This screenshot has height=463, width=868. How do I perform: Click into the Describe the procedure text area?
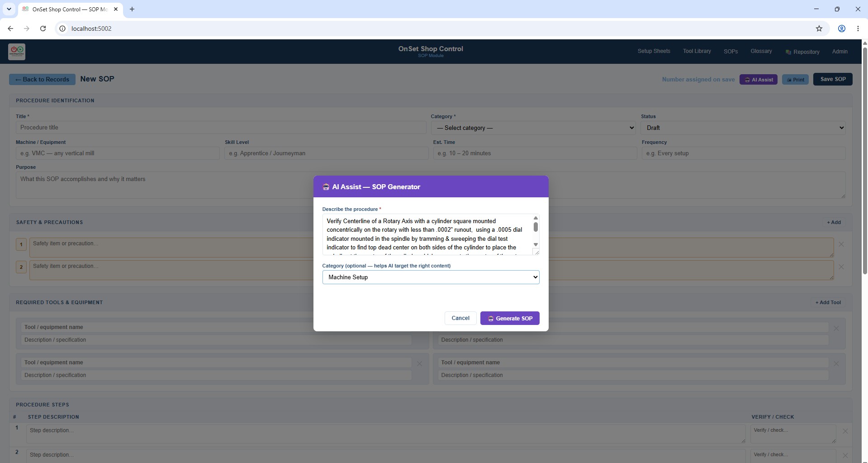[427, 234]
